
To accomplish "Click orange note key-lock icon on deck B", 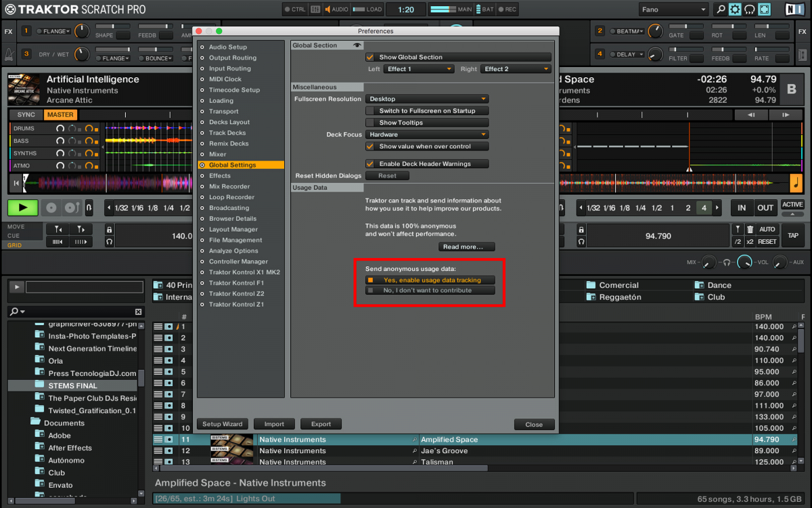I will click(x=796, y=183).
